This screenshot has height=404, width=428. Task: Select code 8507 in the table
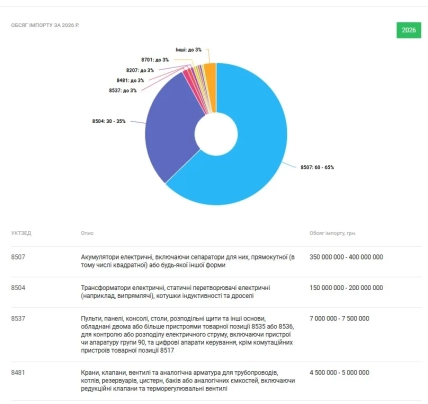click(18, 257)
